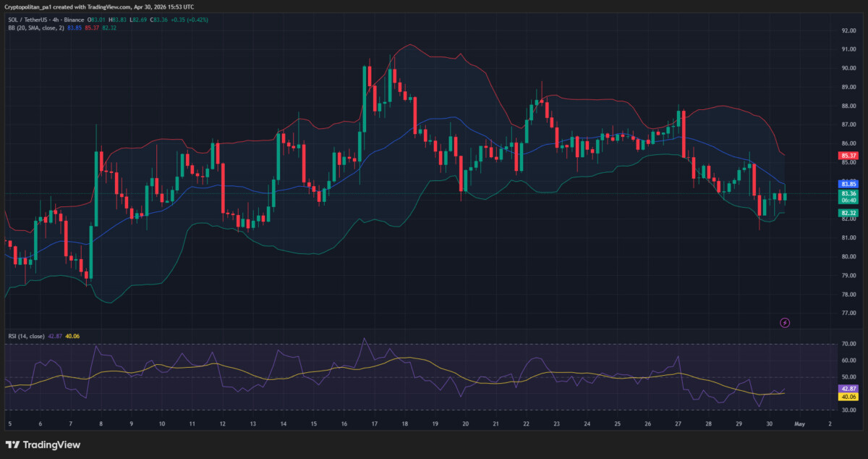Click the purple lightning bolt event icon
This screenshot has height=459, width=868.
[785, 322]
